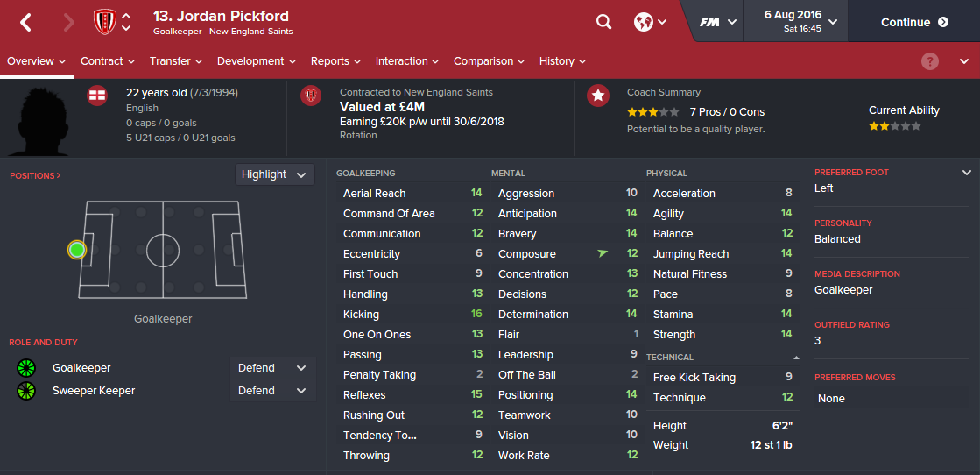Select the goalkeeper position dot on pitch
The width and height of the screenshot is (980, 475).
click(77, 250)
